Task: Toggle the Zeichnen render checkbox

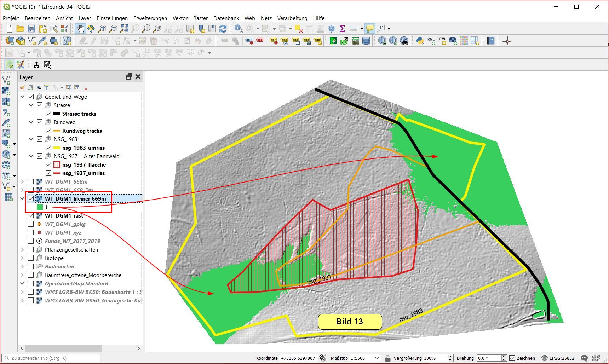Action: click(512, 358)
